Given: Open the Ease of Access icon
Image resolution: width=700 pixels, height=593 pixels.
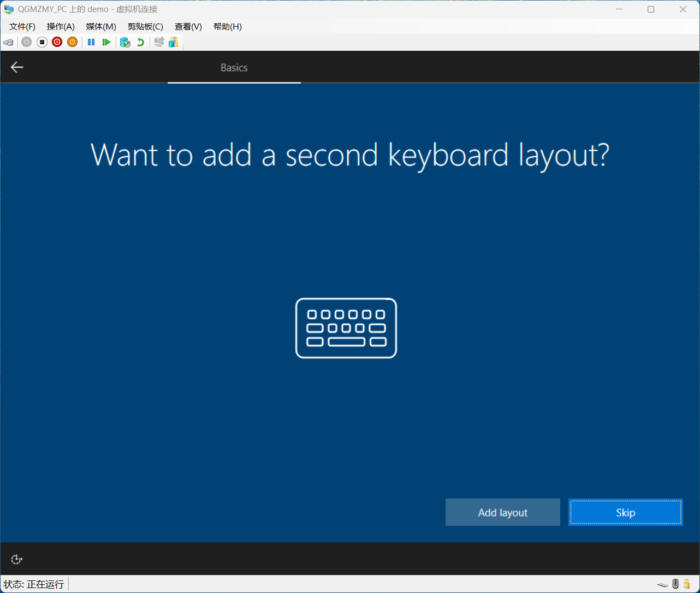Looking at the screenshot, I should 17,559.
